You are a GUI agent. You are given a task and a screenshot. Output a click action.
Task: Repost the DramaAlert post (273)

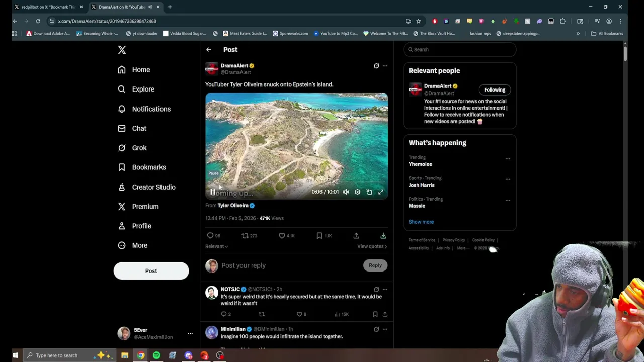point(249,235)
